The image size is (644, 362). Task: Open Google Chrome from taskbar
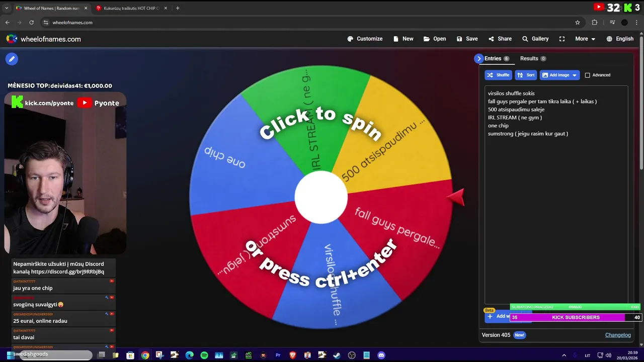(x=145, y=355)
